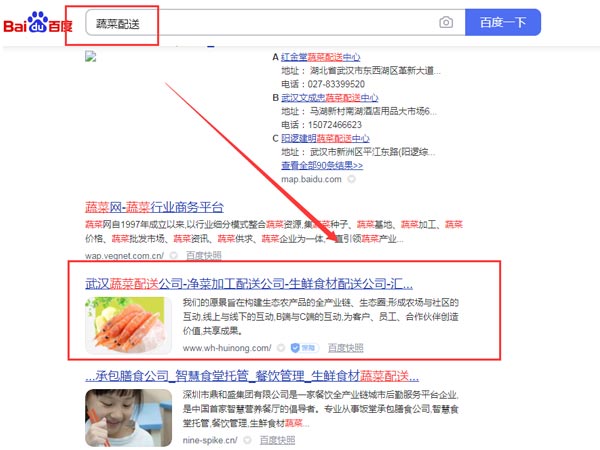This screenshot has height=450, width=600.
Task: Click the icon after nine-spike.cn
Action: [x=247, y=440]
